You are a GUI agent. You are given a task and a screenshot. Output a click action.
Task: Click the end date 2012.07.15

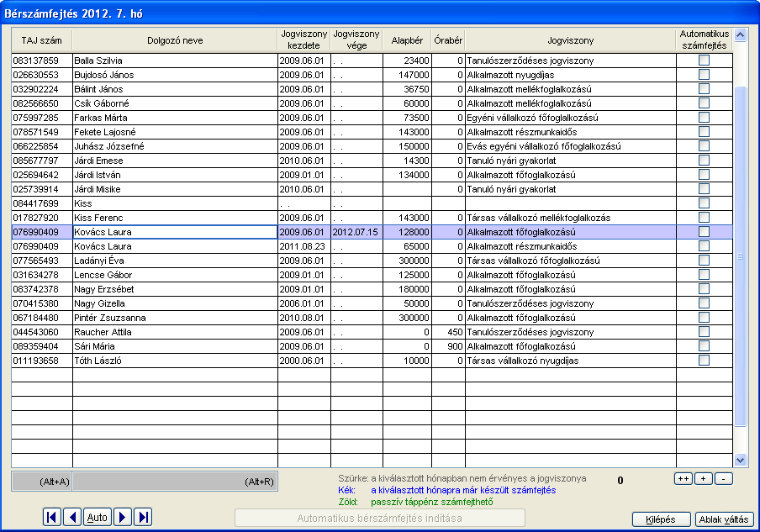(356, 232)
